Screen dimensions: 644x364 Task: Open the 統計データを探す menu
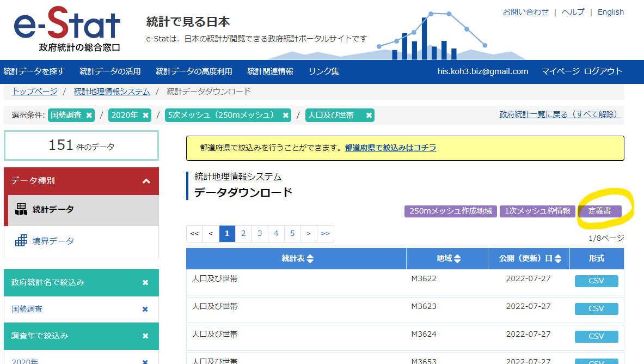click(34, 71)
